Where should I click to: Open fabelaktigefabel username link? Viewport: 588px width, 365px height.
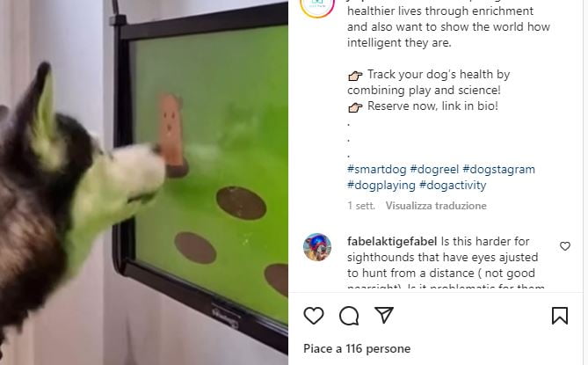(x=392, y=241)
